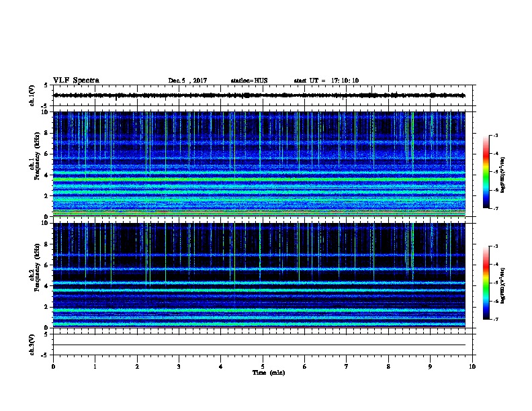The width and height of the screenshot is (532, 411).
Task: Click the ch.2 colorbar log(PSD) unit label
Action: pos(502,285)
